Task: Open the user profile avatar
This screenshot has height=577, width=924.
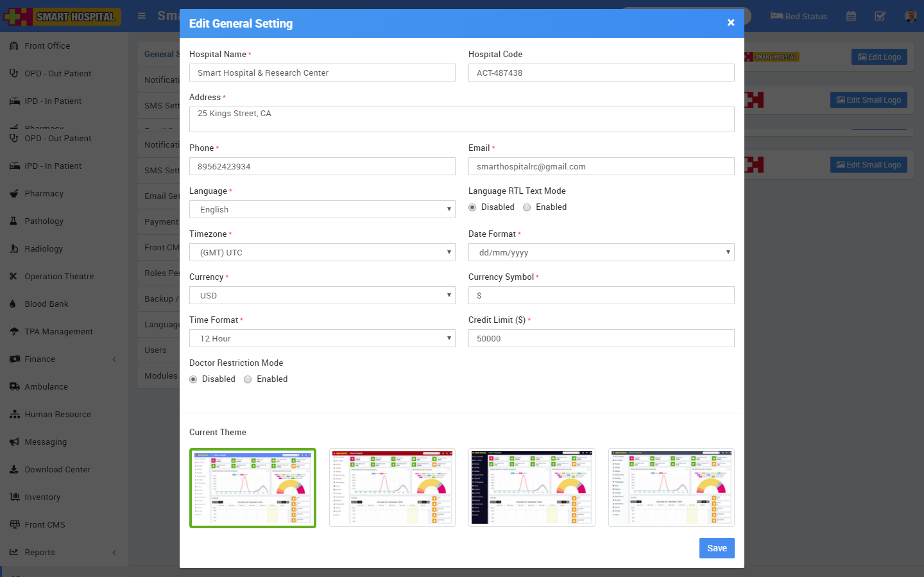Action: 910,16
